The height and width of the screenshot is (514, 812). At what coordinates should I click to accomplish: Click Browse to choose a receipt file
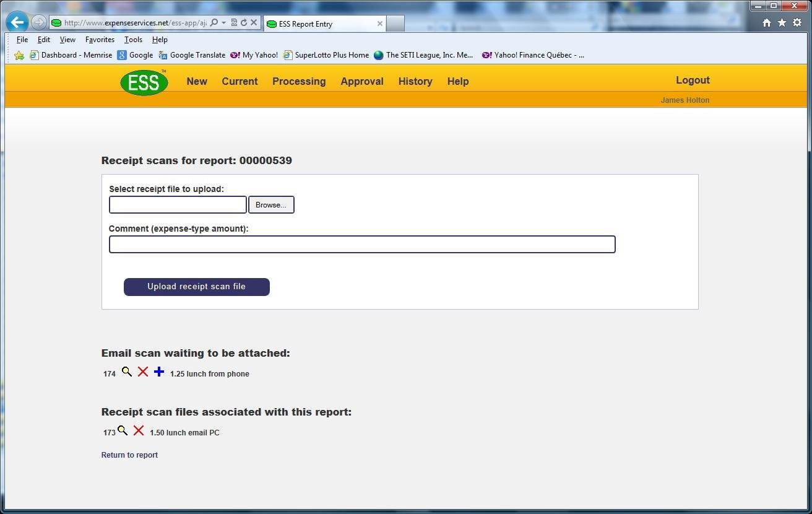click(x=271, y=204)
